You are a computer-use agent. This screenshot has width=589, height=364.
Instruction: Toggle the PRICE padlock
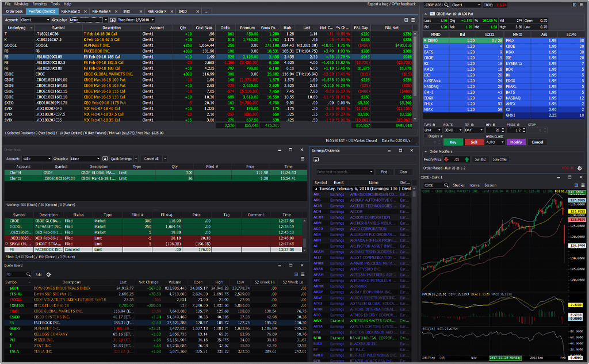point(518,124)
